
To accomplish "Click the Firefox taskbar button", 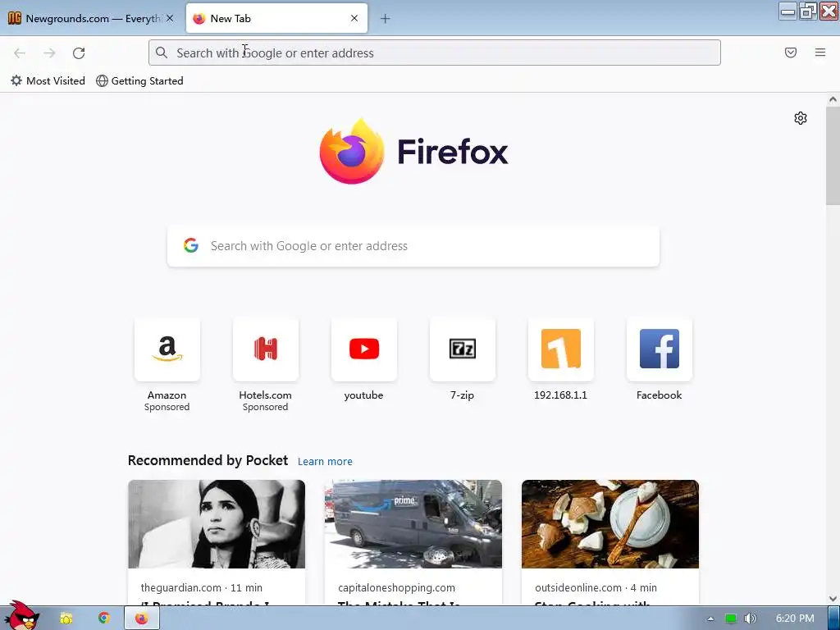I will click(141, 619).
